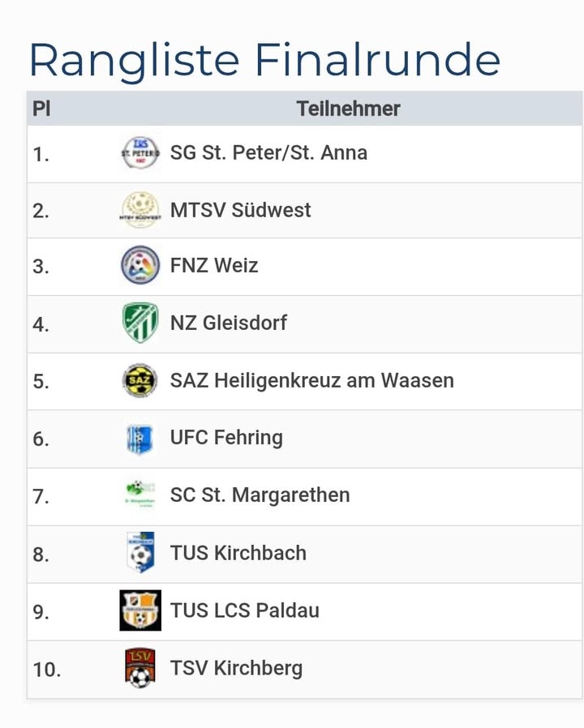Open the SC St. Margarethen logo
584x728 pixels.
click(140, 495)
